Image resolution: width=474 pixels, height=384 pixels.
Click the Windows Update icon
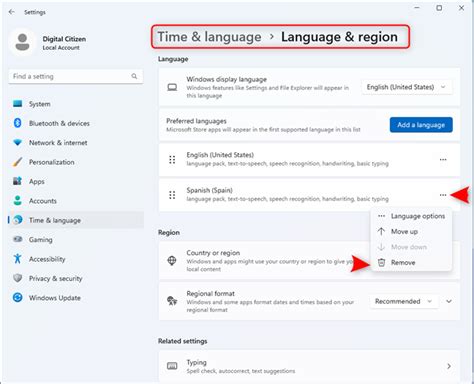(x=18, y=297)
